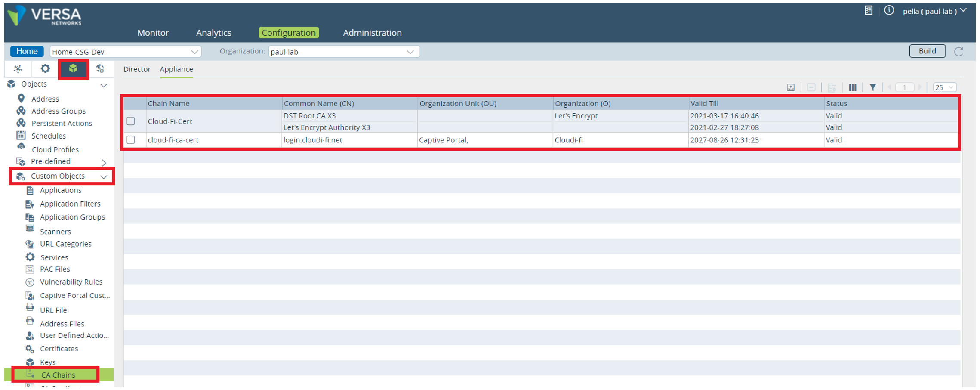This screenshot has height=390, width=980.
Task: Click the info icon near the username
Action: [889, 11]
